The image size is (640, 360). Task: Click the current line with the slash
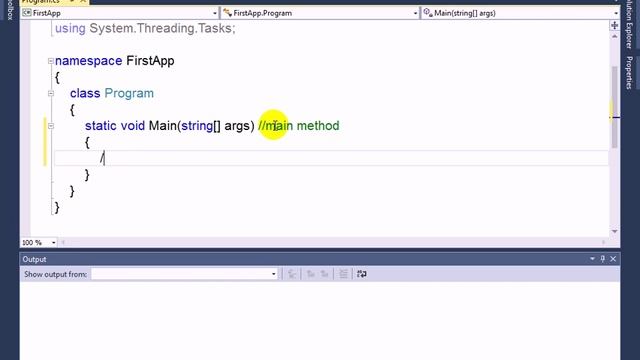pos(331,158)
